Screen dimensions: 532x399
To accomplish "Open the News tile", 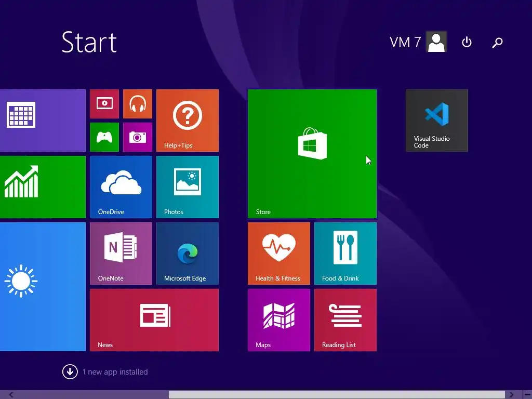I will point(154,320).
